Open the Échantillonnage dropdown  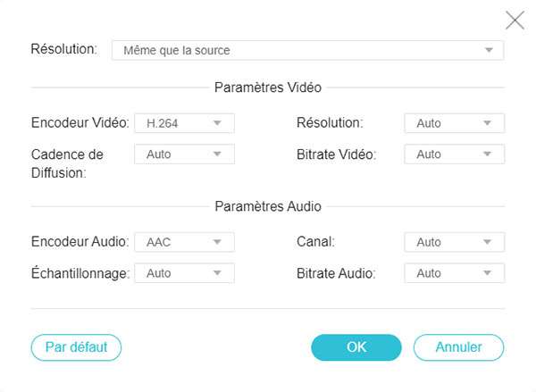(184, 272)
